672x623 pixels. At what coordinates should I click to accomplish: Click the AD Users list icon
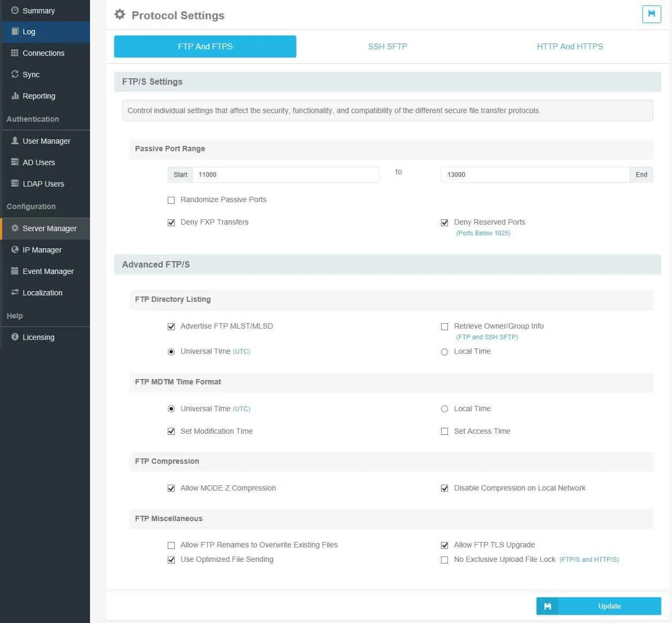(15, 162)
